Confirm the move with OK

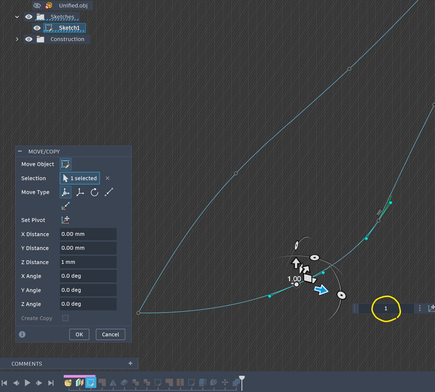pyautogui.click(x=79, y=334)
